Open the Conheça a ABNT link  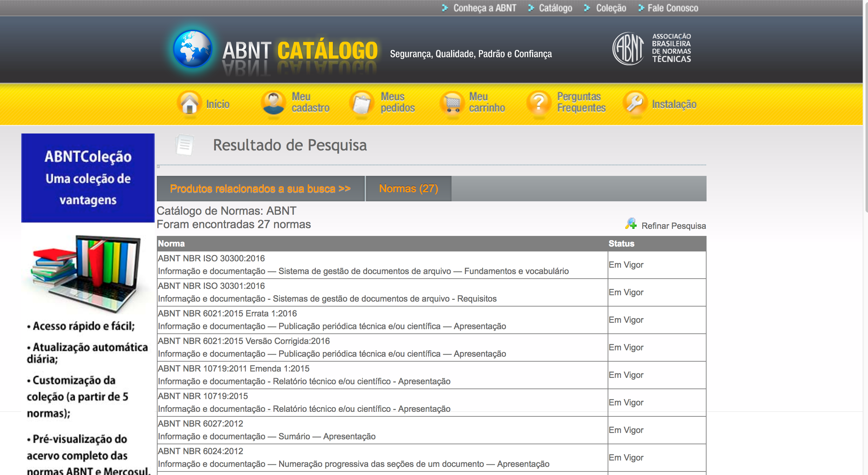(485, 8)
